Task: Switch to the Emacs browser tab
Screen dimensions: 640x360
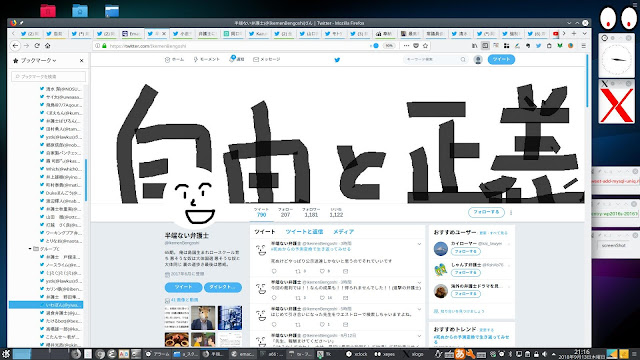Action: click(x=131, y=33)
